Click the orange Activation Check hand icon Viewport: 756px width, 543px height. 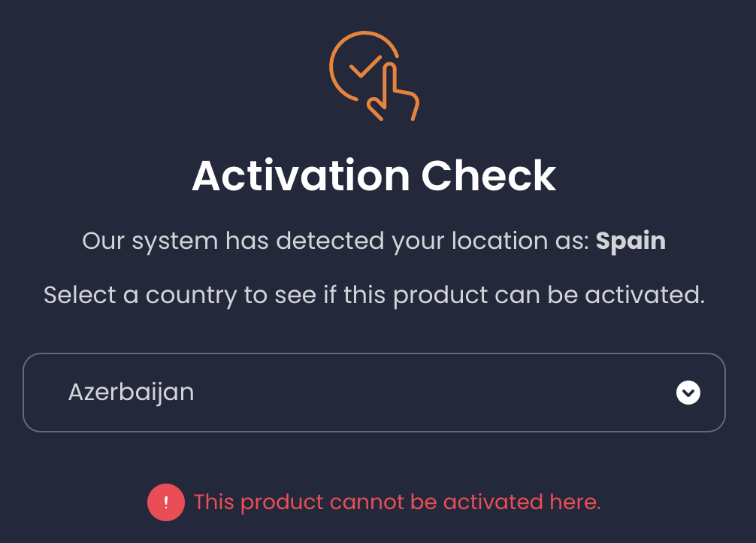[373, 76]
